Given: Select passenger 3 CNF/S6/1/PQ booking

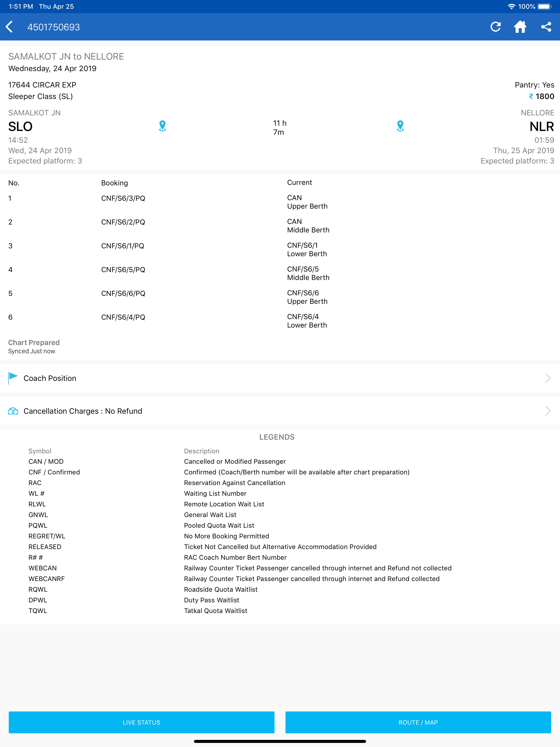Looking at the screenshot, I should coord(122,246).
